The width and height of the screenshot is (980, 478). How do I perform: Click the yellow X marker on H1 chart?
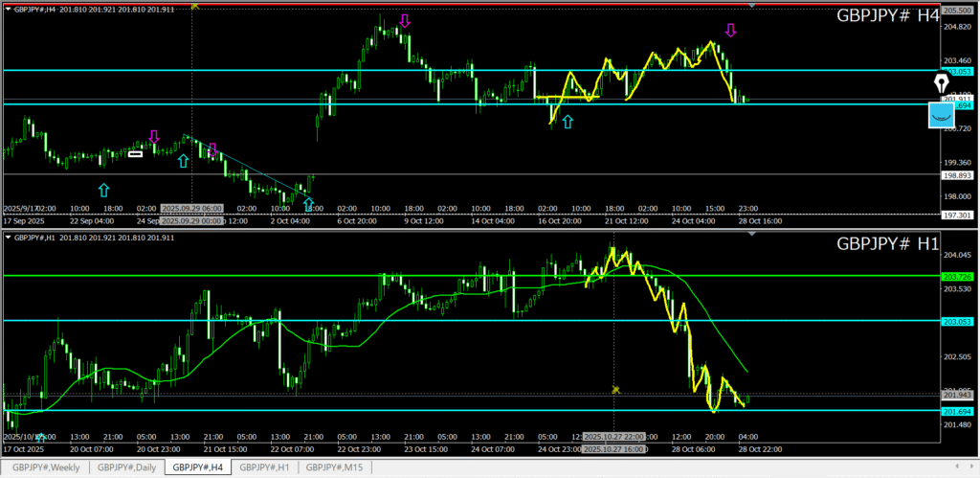[616, 390]
